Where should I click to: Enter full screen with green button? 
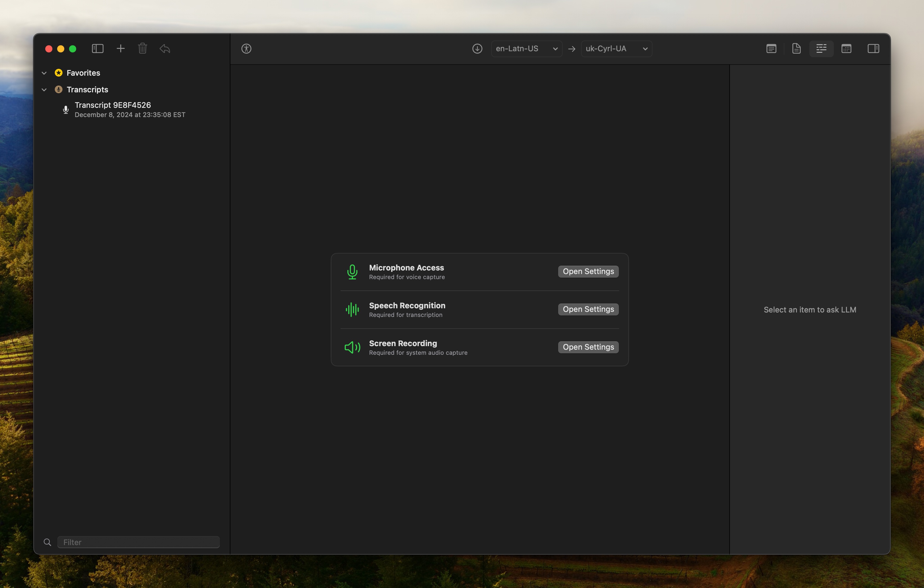point(73,49)
